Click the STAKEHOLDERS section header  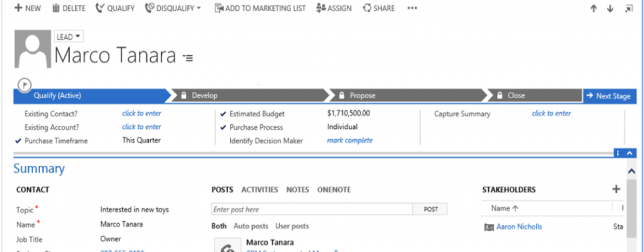point(509,190)
